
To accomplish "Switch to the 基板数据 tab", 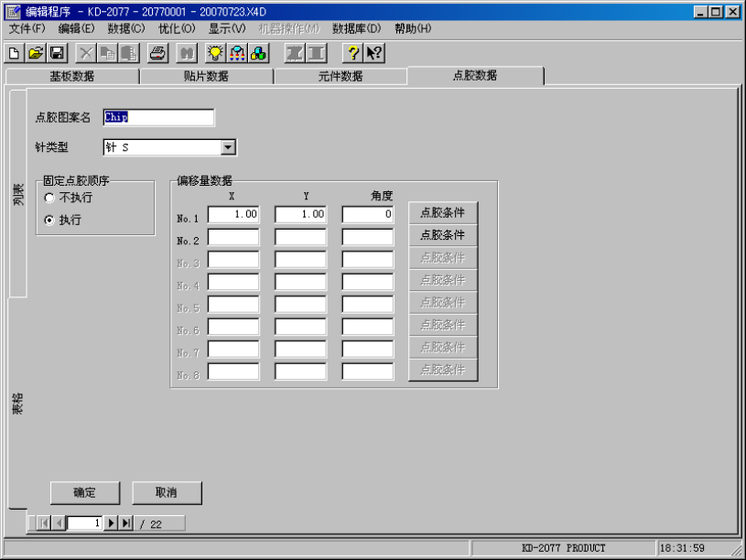I will click(x=72, y=76).
